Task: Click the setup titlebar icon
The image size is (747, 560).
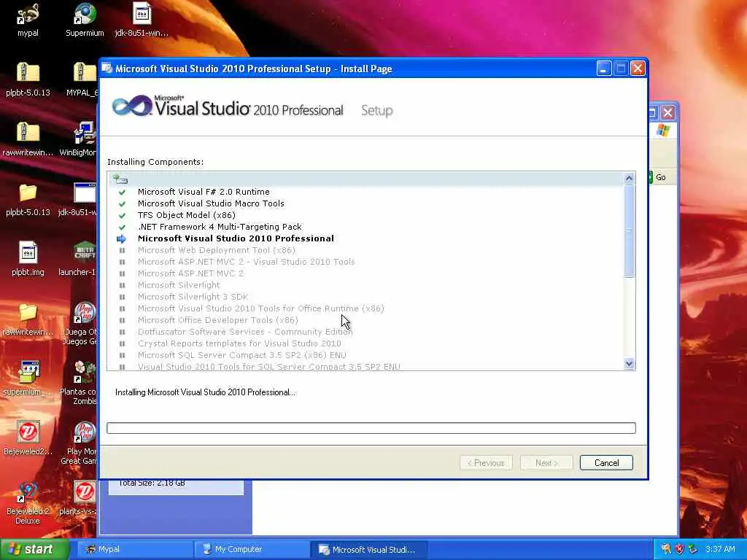Action: pyautogui.click(x=107, y=69)
